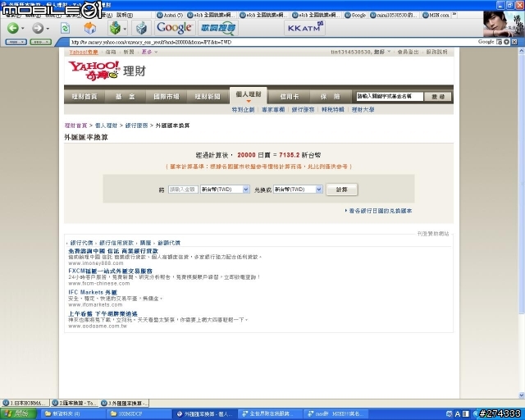The height and width of the screenshot is (420, 525).
Task: Switch to the 國際市場 navigation tab
Action: coord(167,97)
